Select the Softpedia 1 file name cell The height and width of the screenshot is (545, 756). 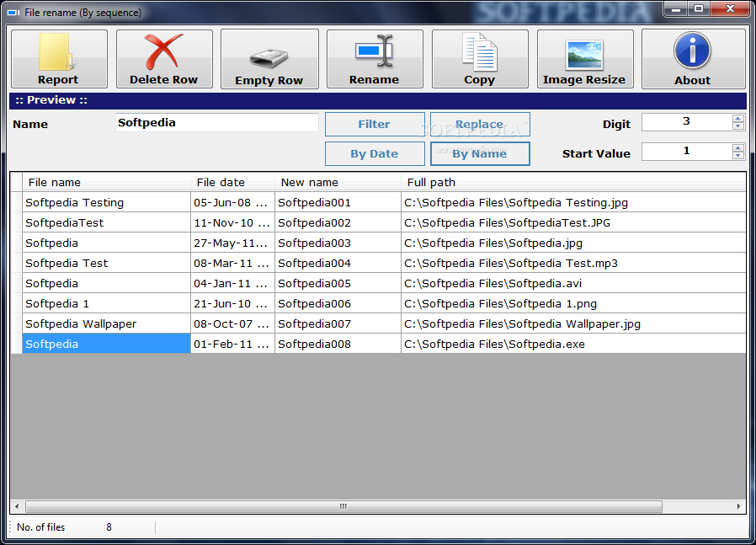[106, 304]
